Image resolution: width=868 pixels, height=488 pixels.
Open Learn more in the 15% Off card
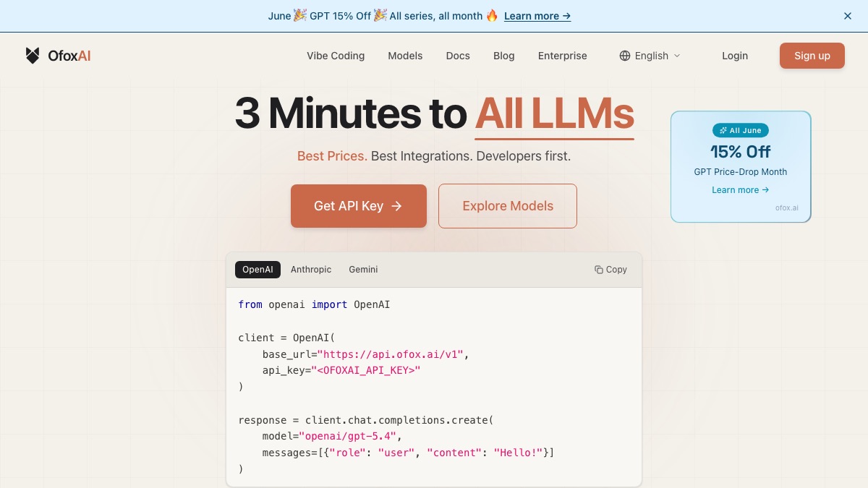[x=741, y=190]
